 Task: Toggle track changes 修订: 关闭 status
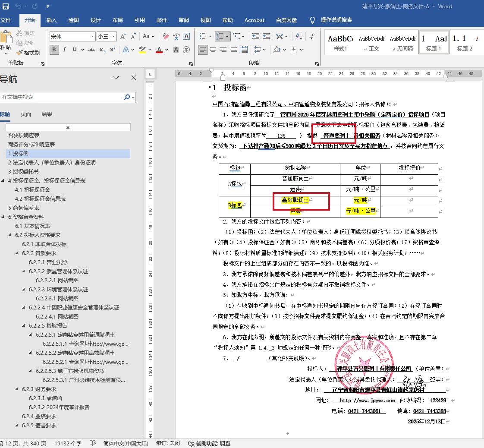(168, 443)
